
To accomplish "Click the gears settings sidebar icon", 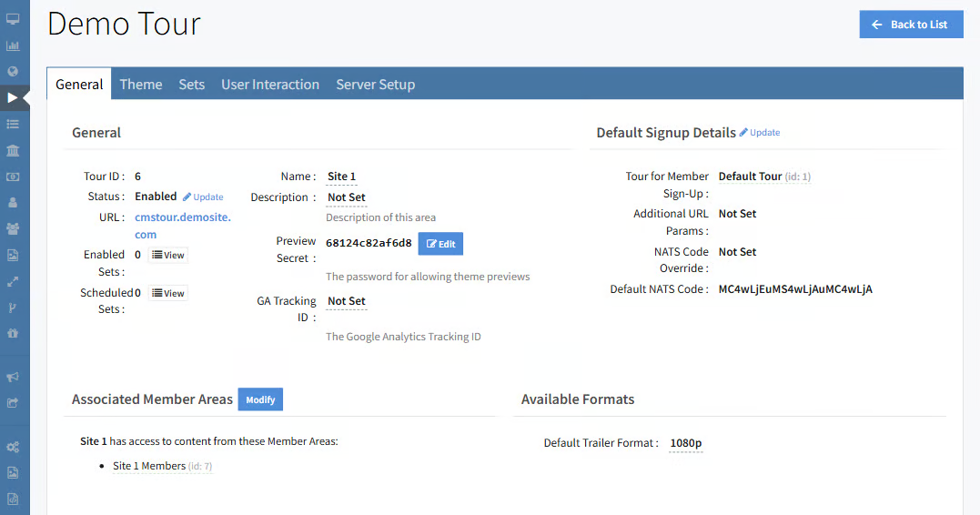I will click(x=13, y=447).
